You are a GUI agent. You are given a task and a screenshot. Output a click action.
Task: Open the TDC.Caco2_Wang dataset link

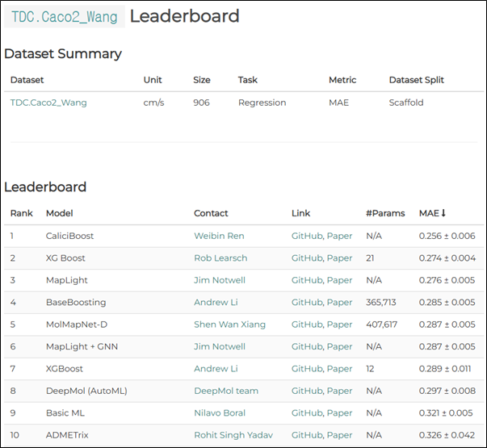(48, 103)
